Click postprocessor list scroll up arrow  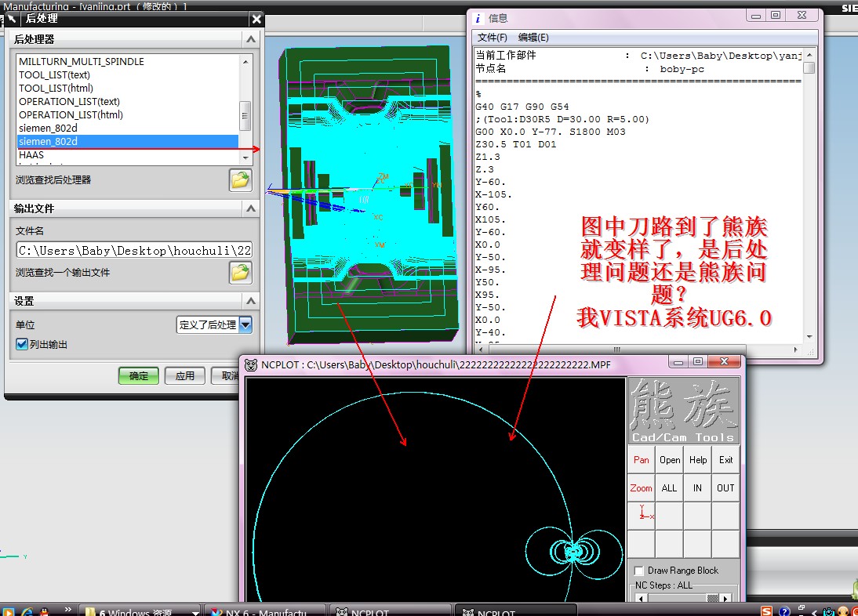coord(245,61)
